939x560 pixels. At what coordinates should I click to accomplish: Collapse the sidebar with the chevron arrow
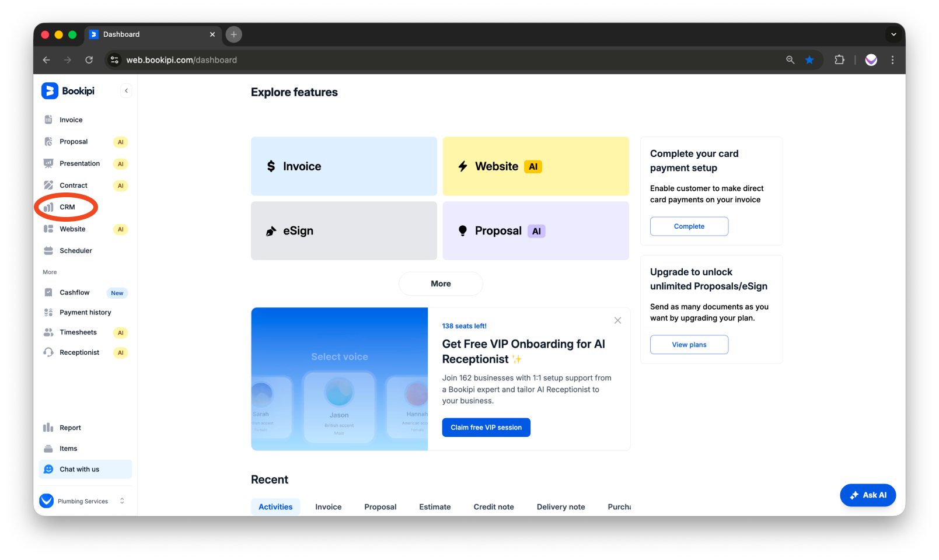click(126, 90)
